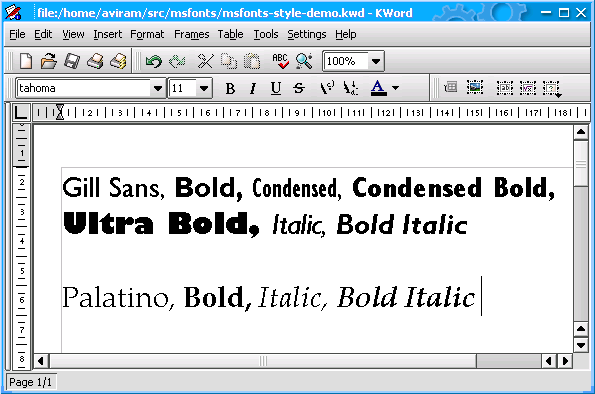Image resolution: width=595 pixels, height=394 pixels.
Task: Copy the selection from the toolbar
Action: [229, 61]
